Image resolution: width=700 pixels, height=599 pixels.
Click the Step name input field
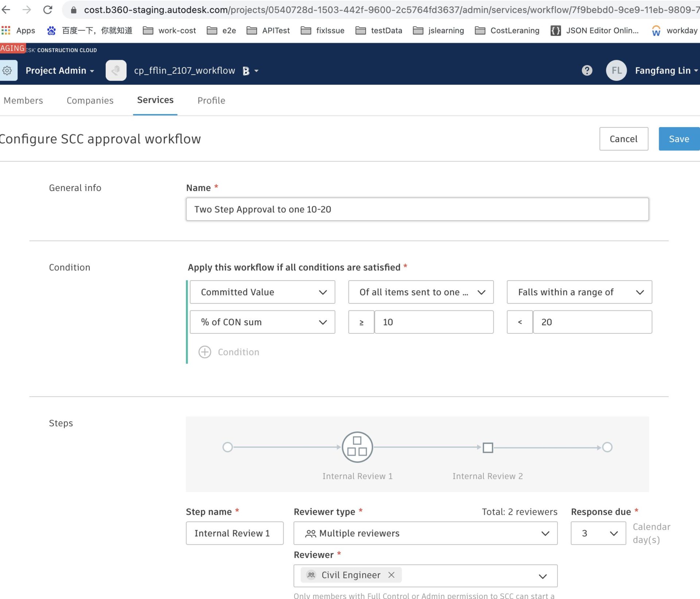pos(235,533)
